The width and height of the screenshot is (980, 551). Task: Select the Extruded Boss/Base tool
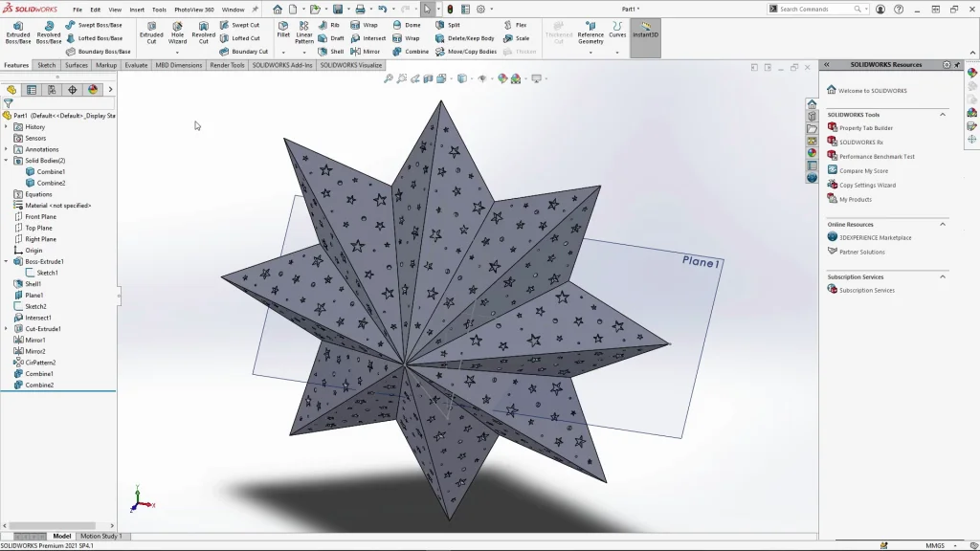(17, 33)
